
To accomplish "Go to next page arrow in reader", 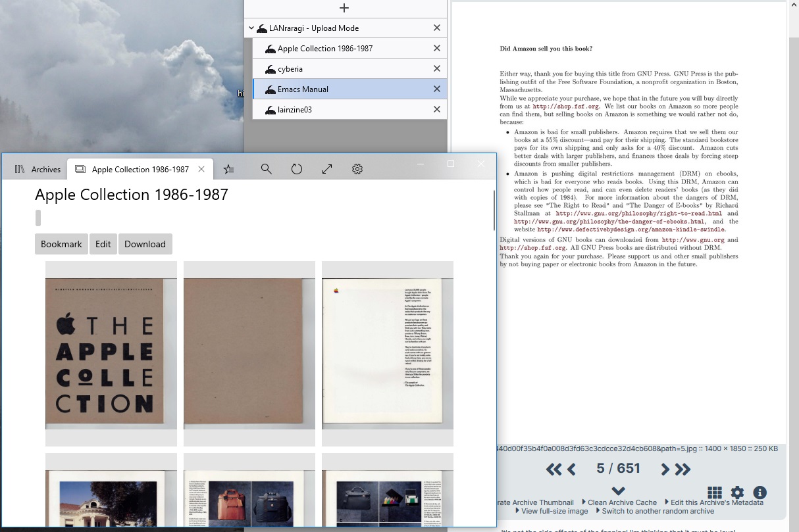I will [665, 469].
